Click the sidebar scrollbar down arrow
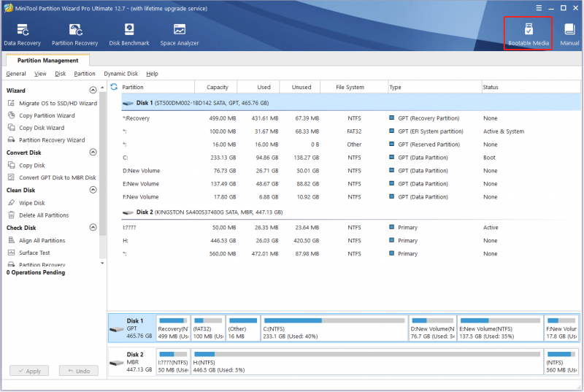The image size is (584, 392). [x=102, y=264]
